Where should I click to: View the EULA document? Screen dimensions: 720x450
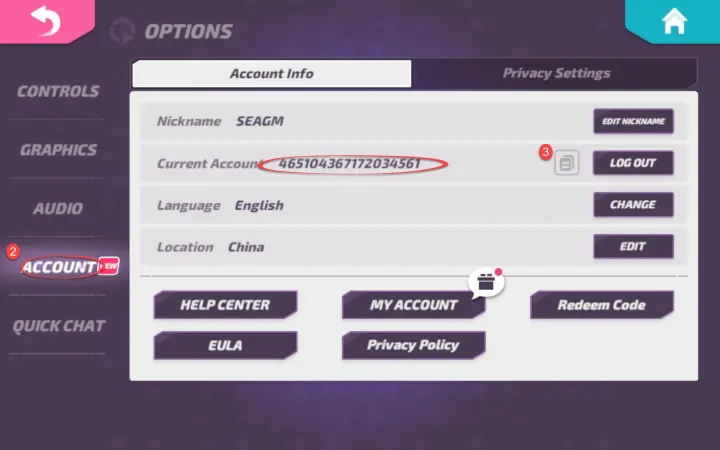click(225, 345)
